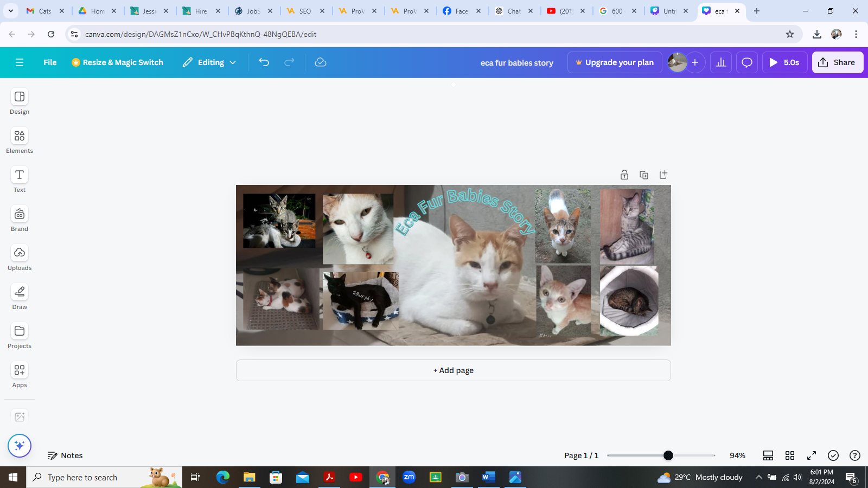Screen dimensions: 868x488
Task: Expand the browser tab search dropdown
Action: pos(11,11)
